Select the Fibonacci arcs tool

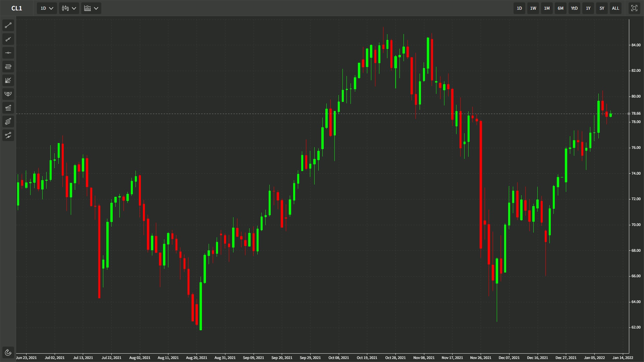(8, 94)
